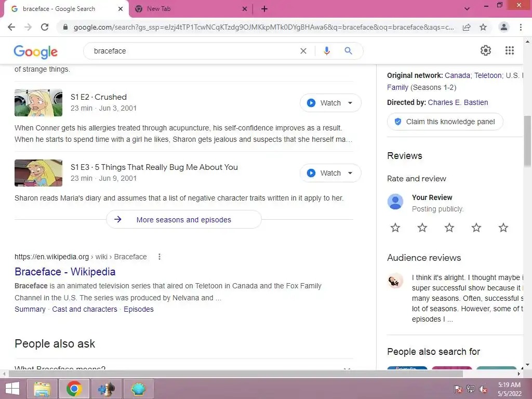
Task: Reload the braceface search page
Action: [45, 27]
